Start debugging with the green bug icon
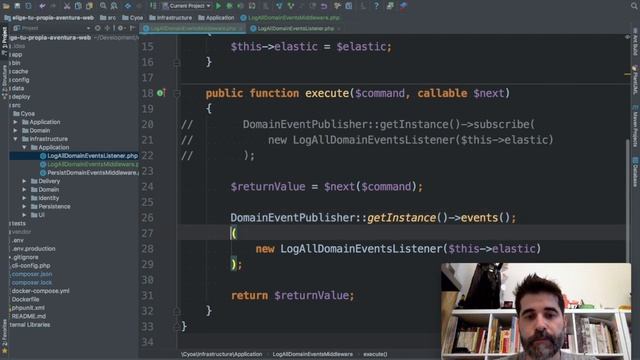The height and width of the screenshot is (360, 640). (229, 6)
